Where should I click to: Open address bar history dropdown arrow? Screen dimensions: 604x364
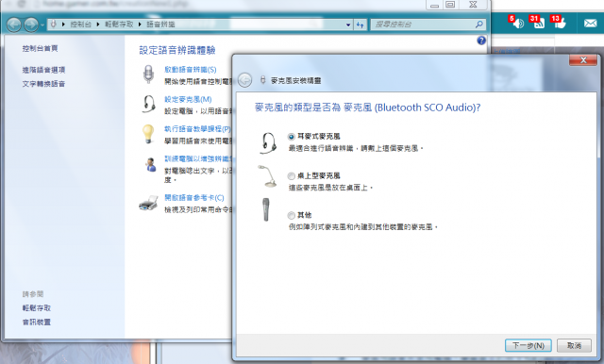click(348, 25)
